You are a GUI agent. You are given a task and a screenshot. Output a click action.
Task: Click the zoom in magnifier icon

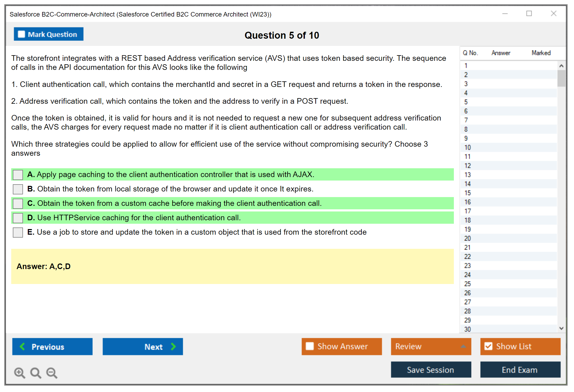click(19, 373)
